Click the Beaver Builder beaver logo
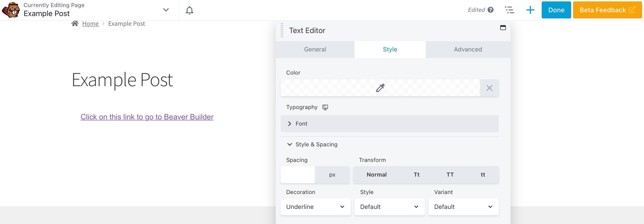Screen dimensions: 644x224 pyautogui.click(x=11, y=10)
